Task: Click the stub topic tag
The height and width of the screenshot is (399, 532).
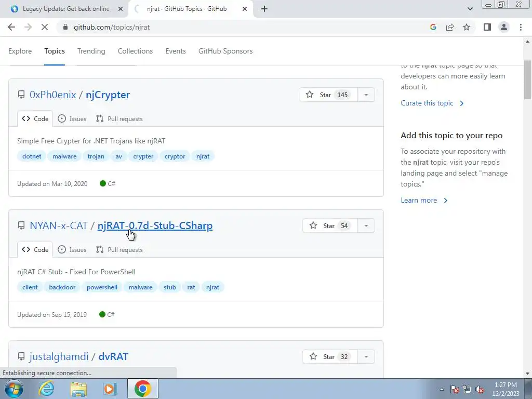Action: (x=170, y=287)
